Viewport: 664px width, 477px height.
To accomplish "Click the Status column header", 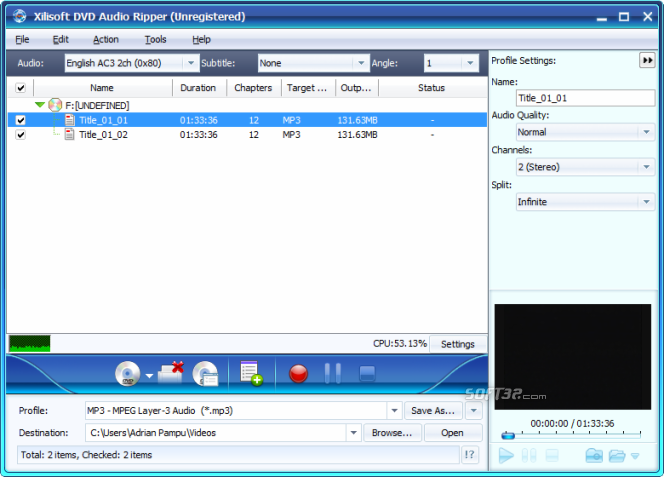I will pos(431,88).
